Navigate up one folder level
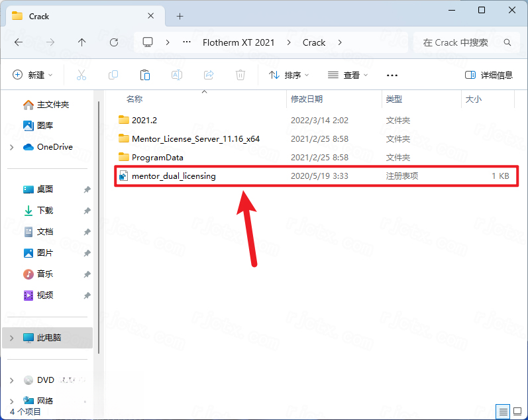 coord(82,42)
